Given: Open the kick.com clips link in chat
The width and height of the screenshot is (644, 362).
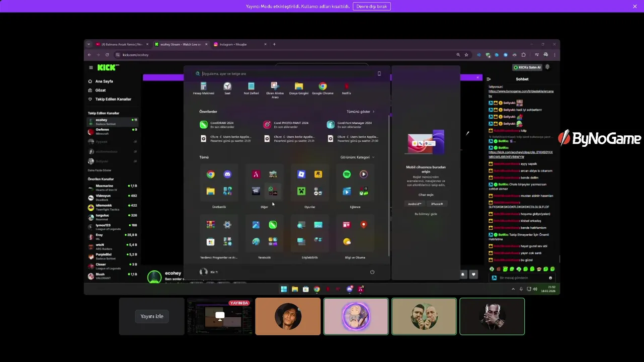Looking at the screenshot, I should coord(521,154).
